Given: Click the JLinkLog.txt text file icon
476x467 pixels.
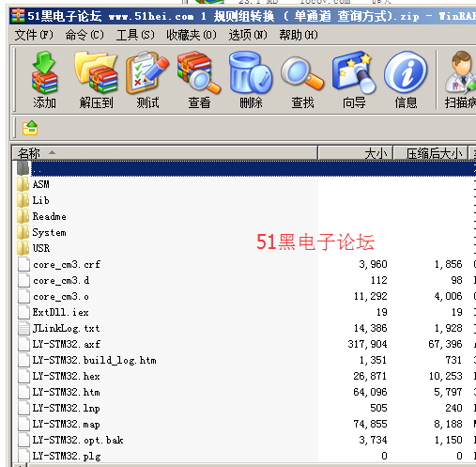Looking at the screenshot, I should [23, 328].
